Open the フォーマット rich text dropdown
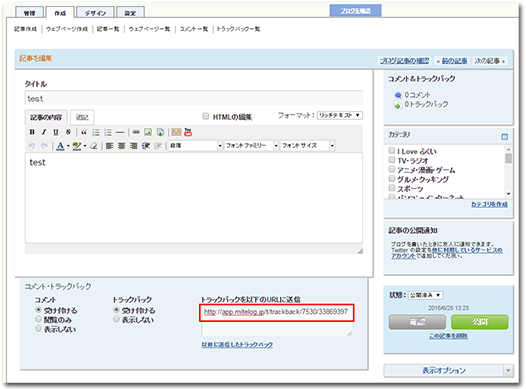The image size is (526, 389). [x=339, y=115]
